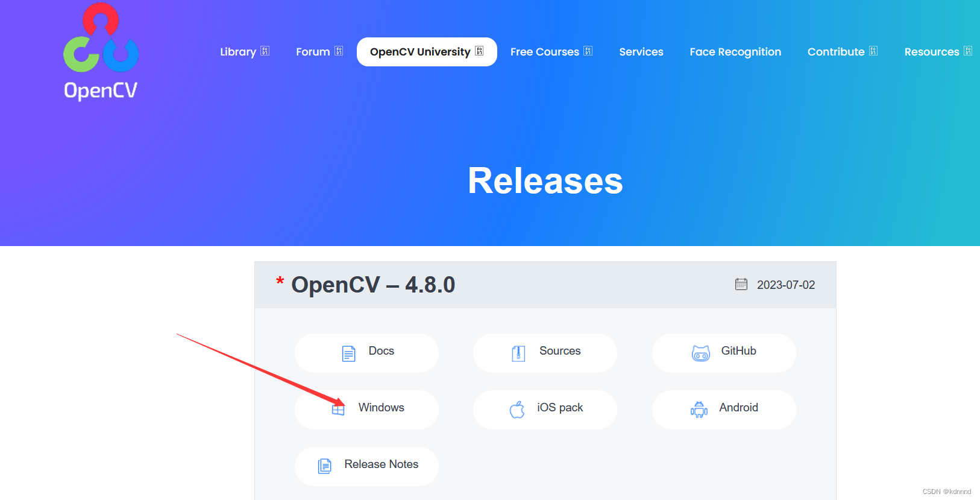Click the Apple logo icon

517,410
